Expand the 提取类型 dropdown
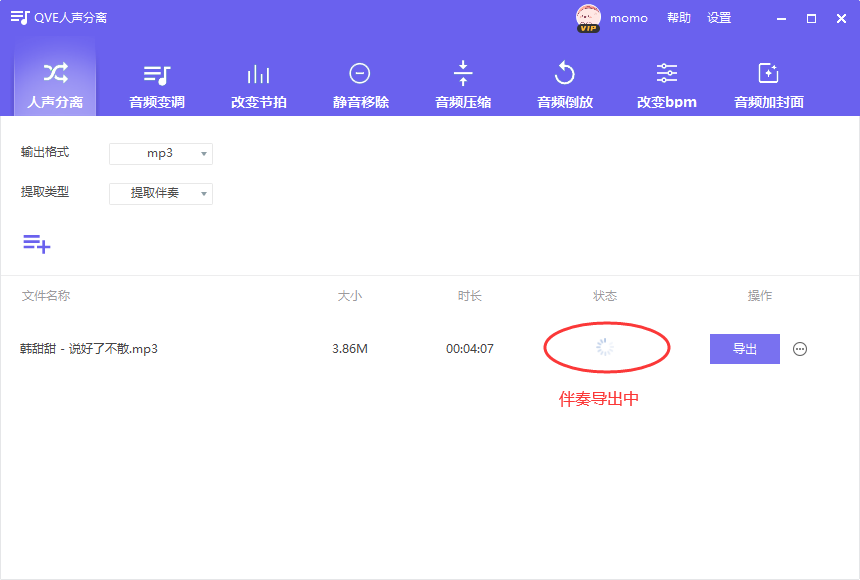 pyautogui.click(x=160, y=193)
